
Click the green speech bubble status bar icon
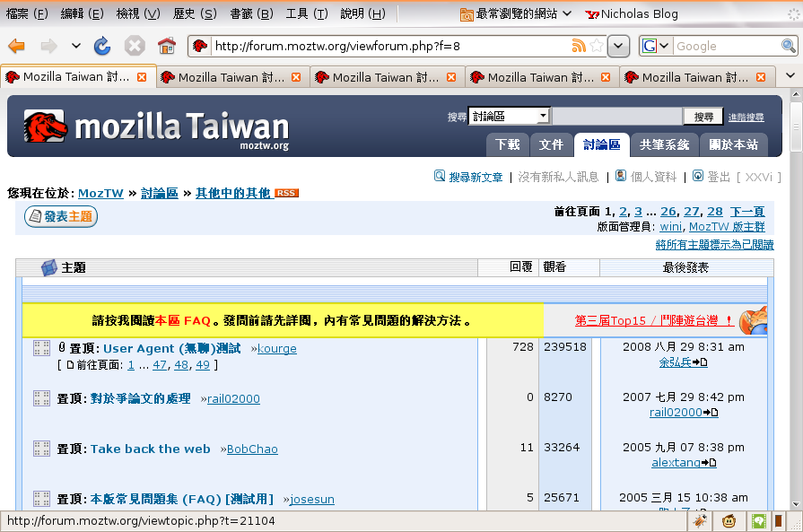(x=758, y=520)
